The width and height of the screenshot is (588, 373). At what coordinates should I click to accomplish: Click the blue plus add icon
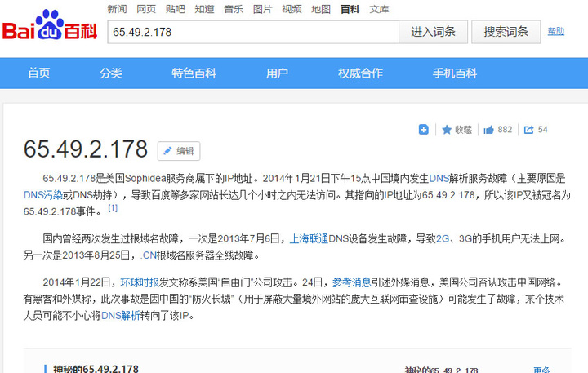point(423,130)
